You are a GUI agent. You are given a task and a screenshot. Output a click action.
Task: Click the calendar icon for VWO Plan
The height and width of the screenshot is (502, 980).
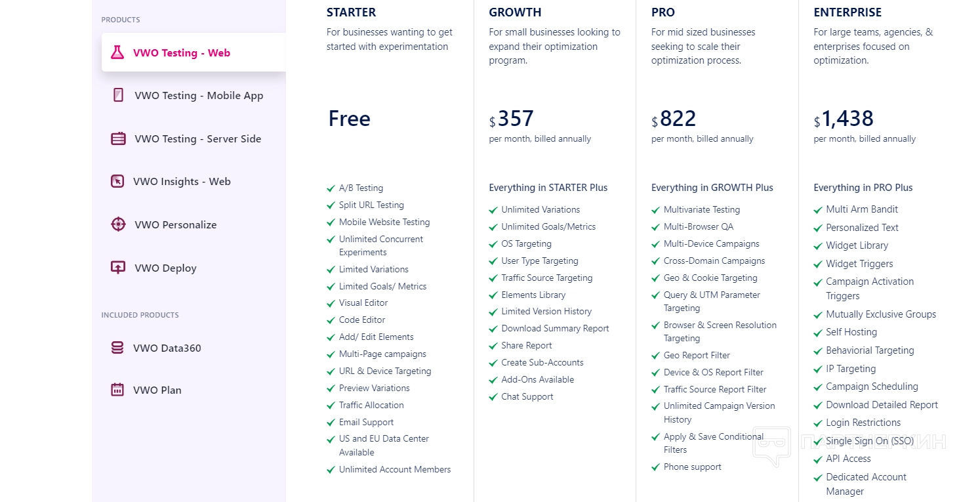click(x=117, y=390)
